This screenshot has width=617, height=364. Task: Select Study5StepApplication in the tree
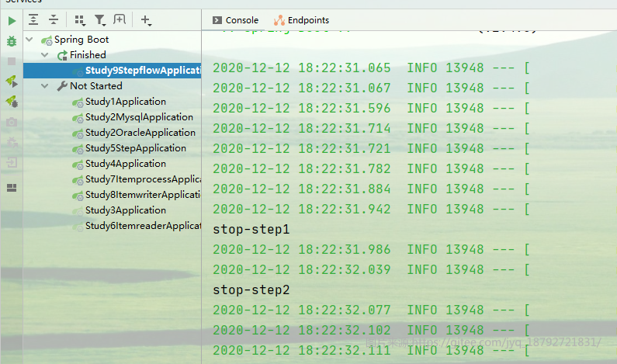[x=136, y=148]
